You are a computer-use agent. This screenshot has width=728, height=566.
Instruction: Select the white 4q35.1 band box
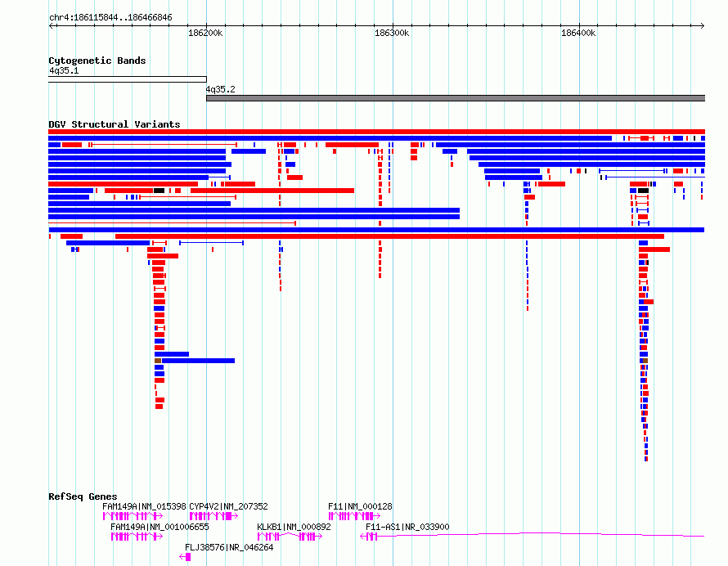click(x=128, y=79)
